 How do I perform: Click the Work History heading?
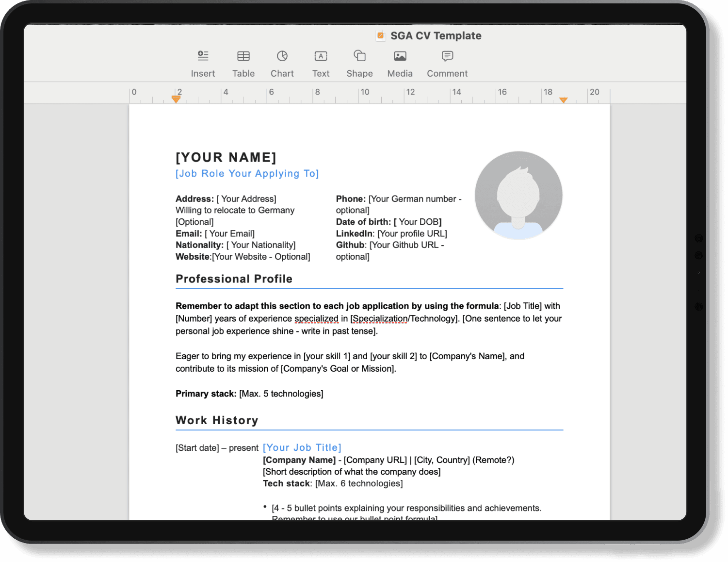coord(217,420)
